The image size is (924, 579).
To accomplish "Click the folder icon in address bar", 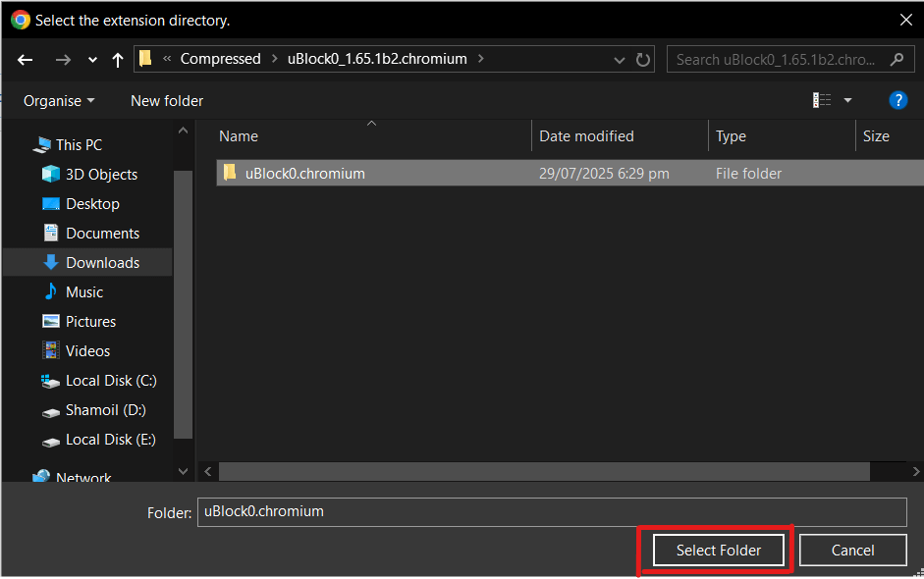I will 145,58.
